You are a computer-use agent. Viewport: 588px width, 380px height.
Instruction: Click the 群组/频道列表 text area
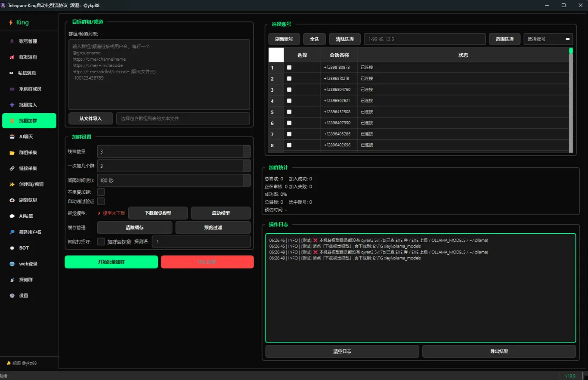[159, 75]
